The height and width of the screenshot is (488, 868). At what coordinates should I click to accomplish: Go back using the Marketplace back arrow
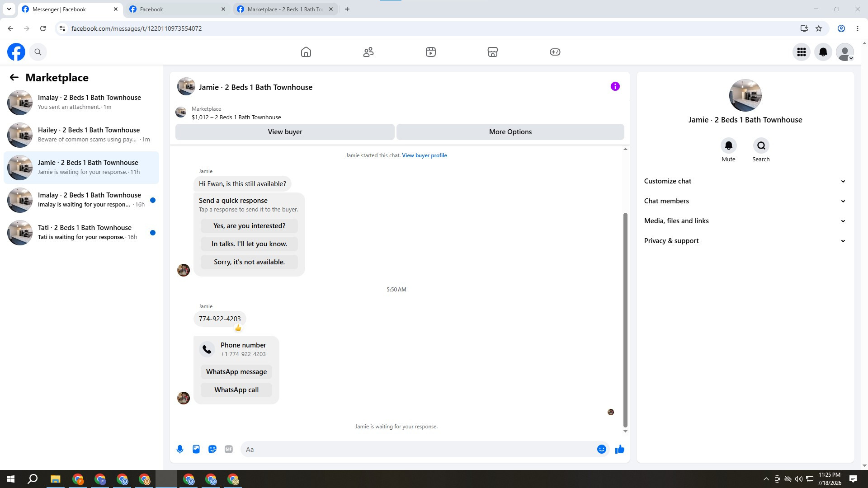coord(14,78)
